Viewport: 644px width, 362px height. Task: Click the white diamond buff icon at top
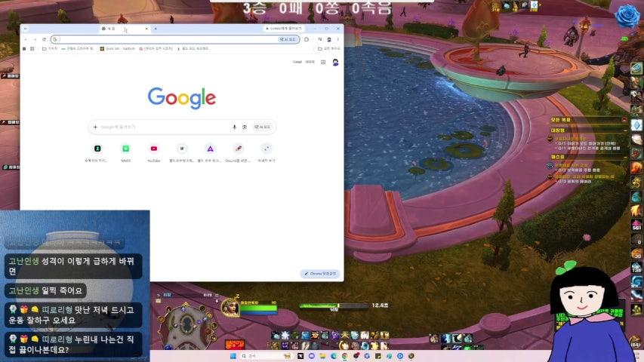tap(534, 5)
